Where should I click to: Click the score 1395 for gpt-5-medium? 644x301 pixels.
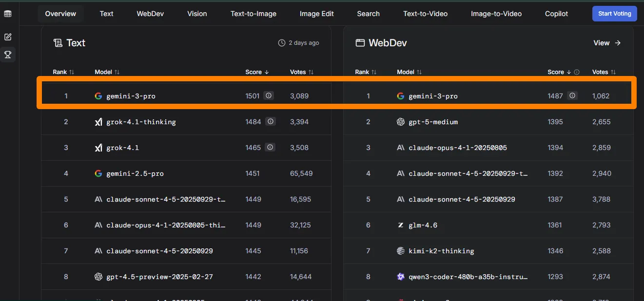click(x=555, y=122)
